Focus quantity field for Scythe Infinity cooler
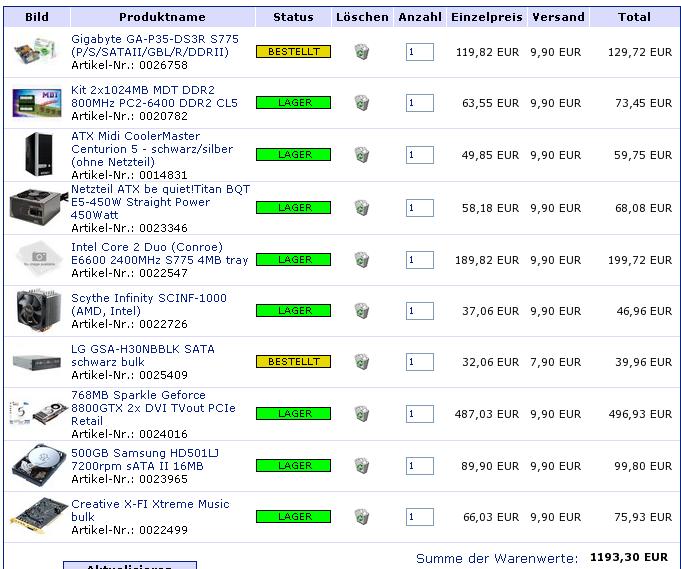Image resolution: width=681 pixels, height=569 pixels. click(420, 311)
